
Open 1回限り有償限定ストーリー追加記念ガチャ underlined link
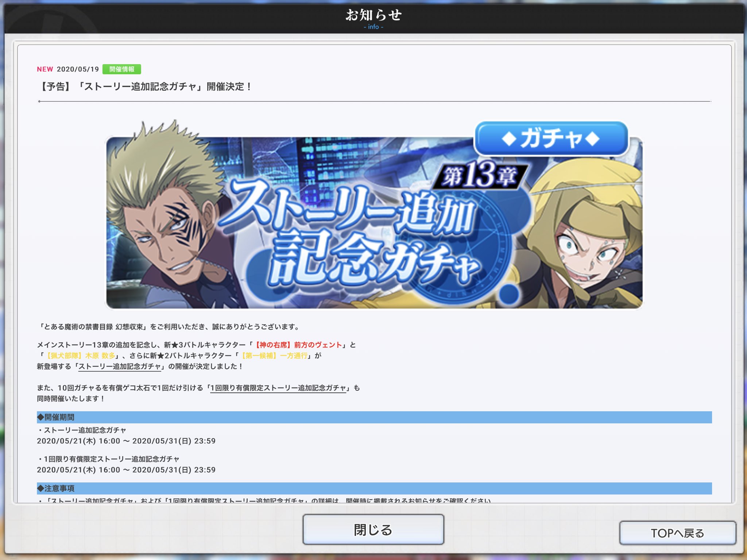[x=278, y=388]
